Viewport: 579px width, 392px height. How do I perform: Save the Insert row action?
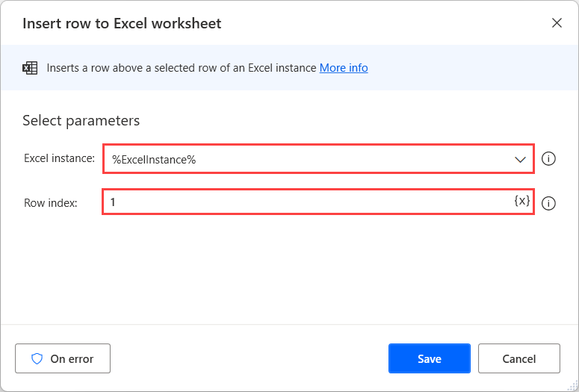[430, 358]
